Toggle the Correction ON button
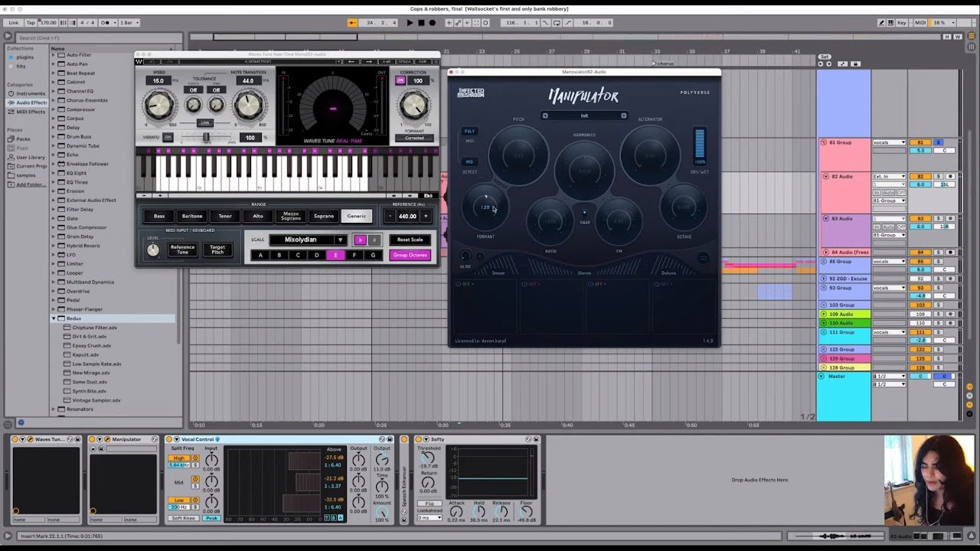 point(400,80)
